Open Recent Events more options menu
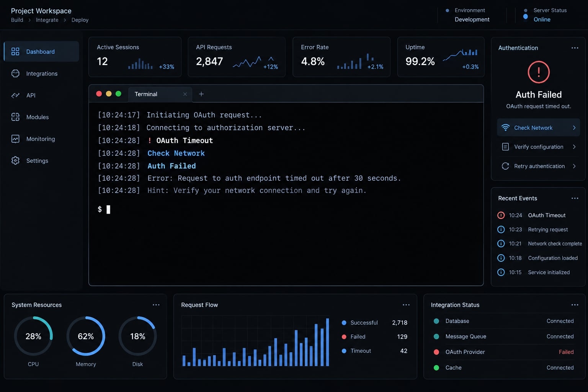This screenshot has height=392, width=588. coord(575,198)
